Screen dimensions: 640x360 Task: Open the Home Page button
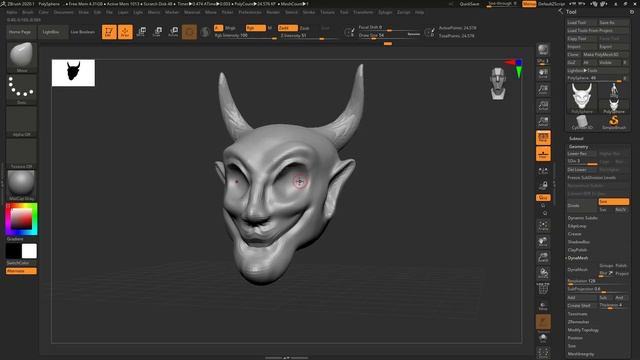pos(20,32)
